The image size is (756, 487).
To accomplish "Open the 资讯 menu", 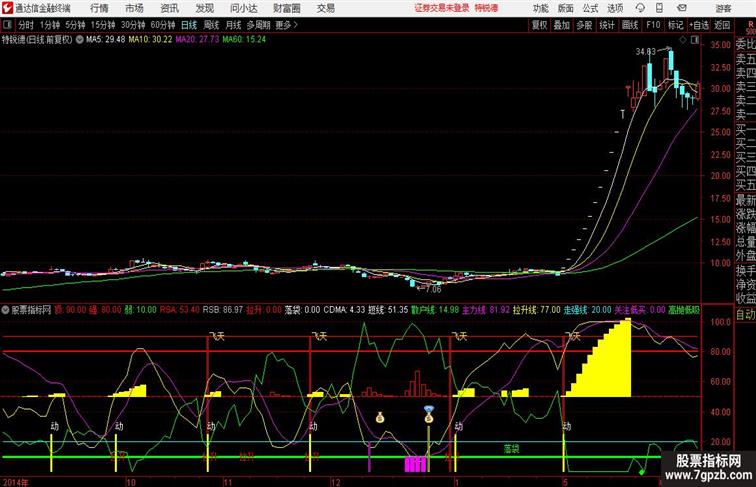I will tap(169, 8).
